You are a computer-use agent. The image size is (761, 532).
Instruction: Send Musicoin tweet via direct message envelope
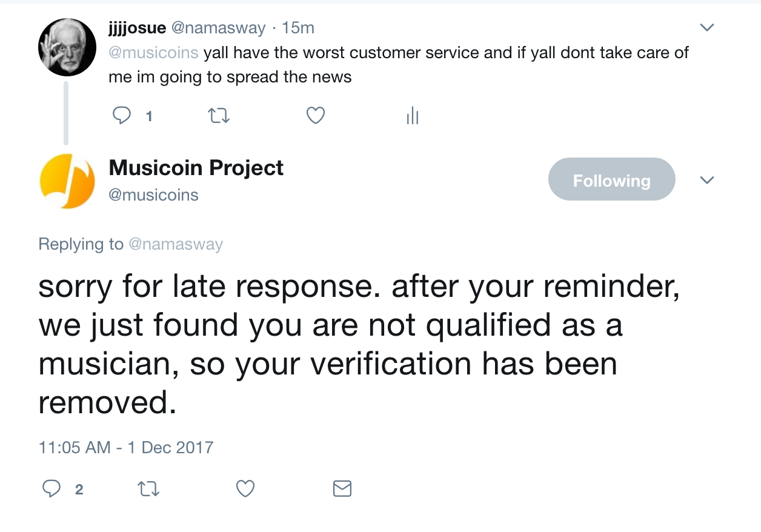(x=342, y=488)
